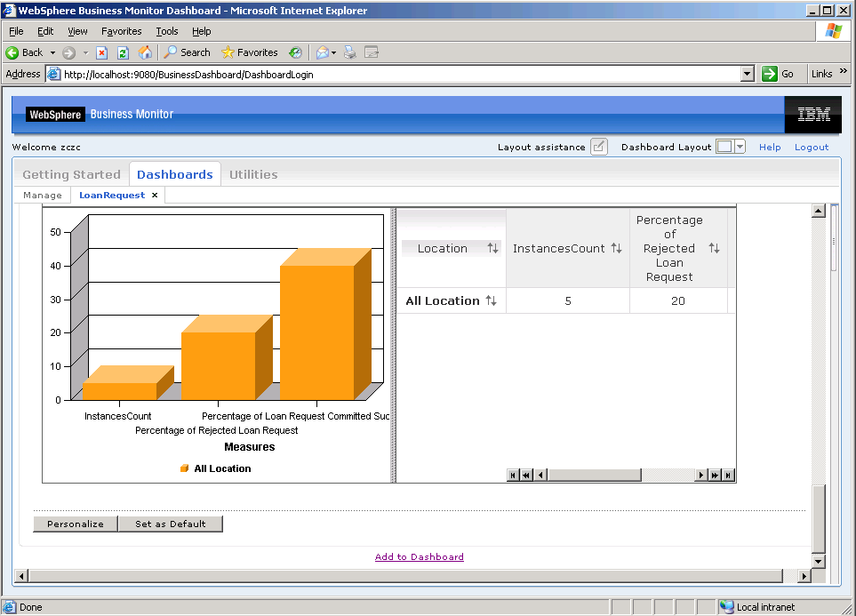Click sort arrows beside All Location row
856x616 pixels.
(492, 301)
